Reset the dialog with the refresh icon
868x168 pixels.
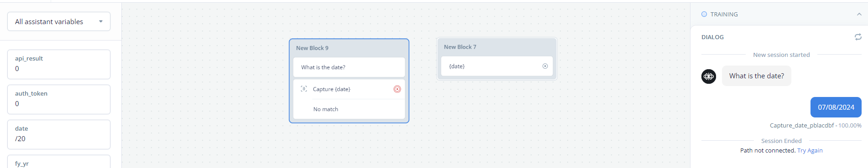pos(858,37)
